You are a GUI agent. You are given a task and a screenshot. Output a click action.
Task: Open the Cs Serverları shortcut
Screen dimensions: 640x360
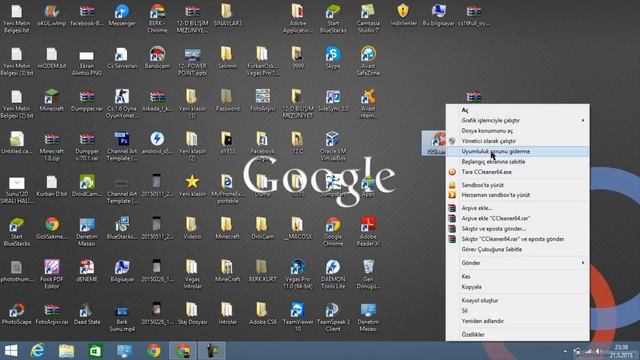[x=122, y=58]
